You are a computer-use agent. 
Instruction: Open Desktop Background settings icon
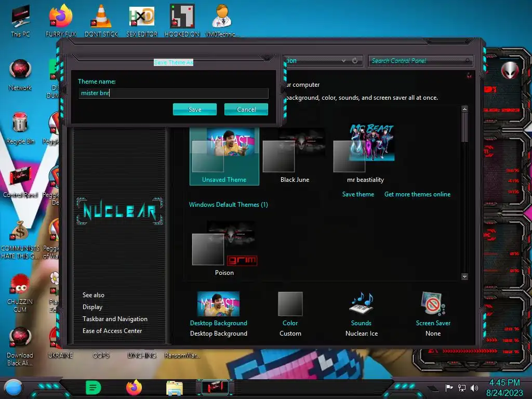219,304
